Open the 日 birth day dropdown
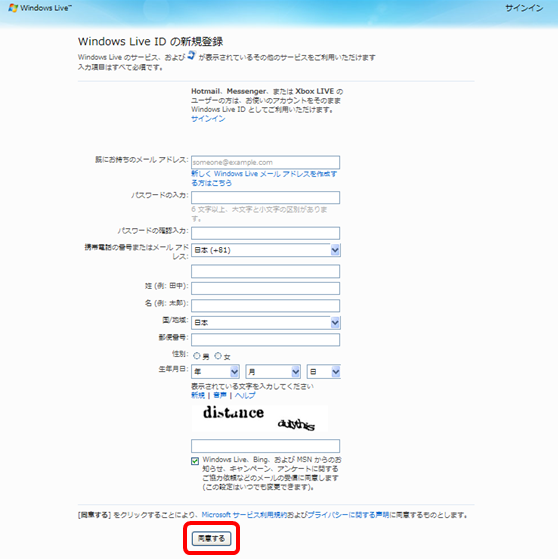 click(324, 372)
